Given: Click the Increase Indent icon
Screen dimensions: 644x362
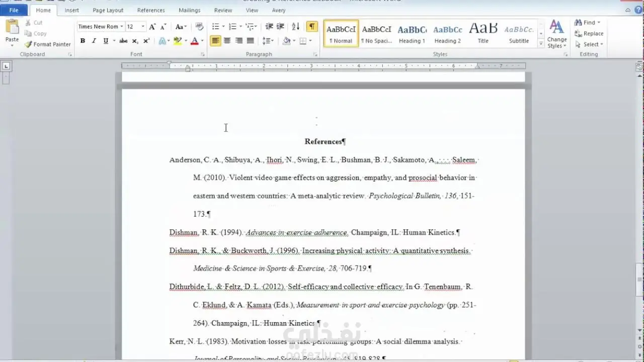Looking at the screenshot, I should click(x=280, y=27).
